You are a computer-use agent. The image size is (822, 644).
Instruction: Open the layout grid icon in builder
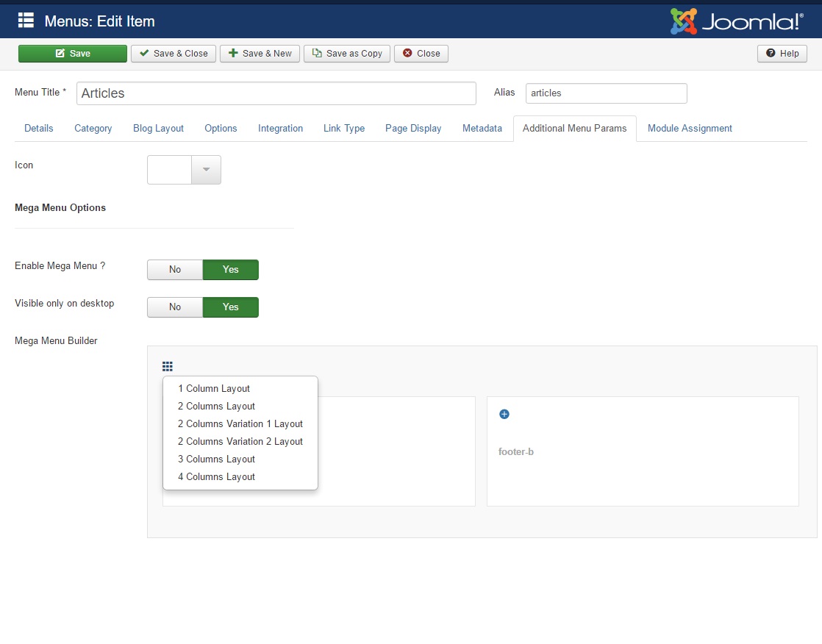coord(168,366)
